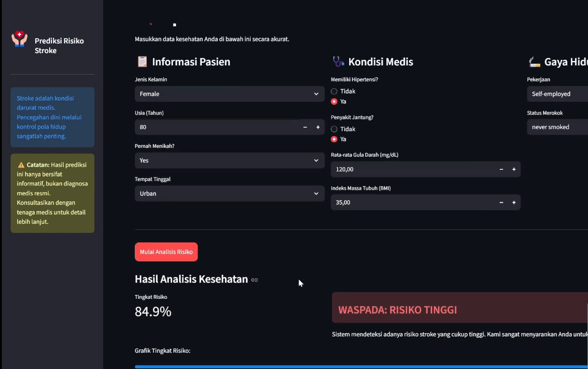Click the anchor link icon beside Hasil Analisis Kesehatan
The image size is (588, 369).
pos(255,280)
